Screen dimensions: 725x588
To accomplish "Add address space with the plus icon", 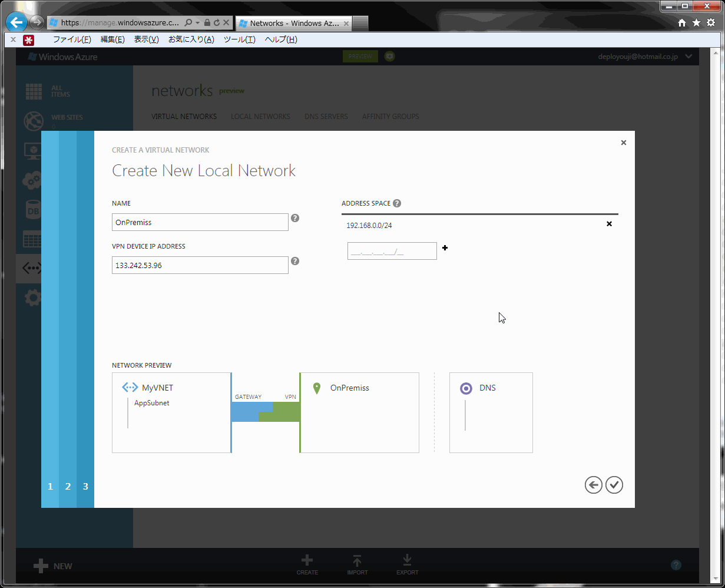I will pyautogui.click(x=445, y=248).
